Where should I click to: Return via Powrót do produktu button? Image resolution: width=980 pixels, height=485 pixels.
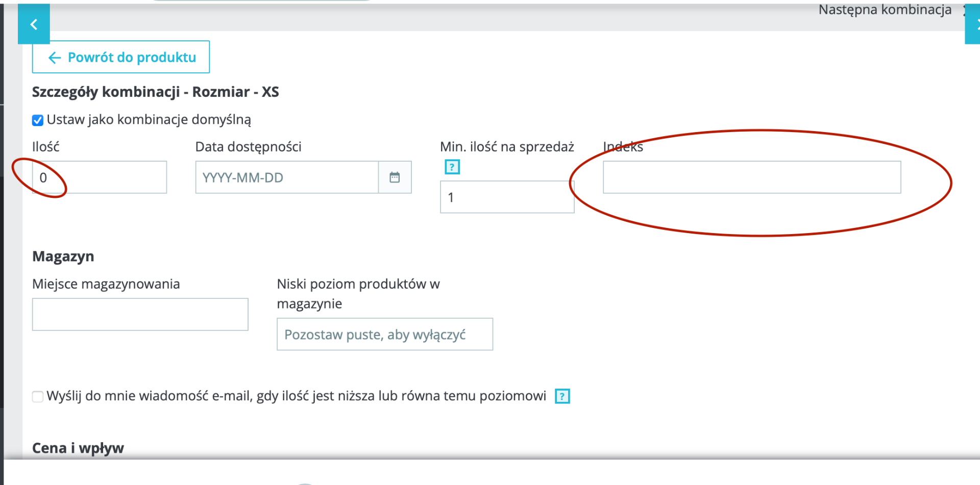(121, 57)
